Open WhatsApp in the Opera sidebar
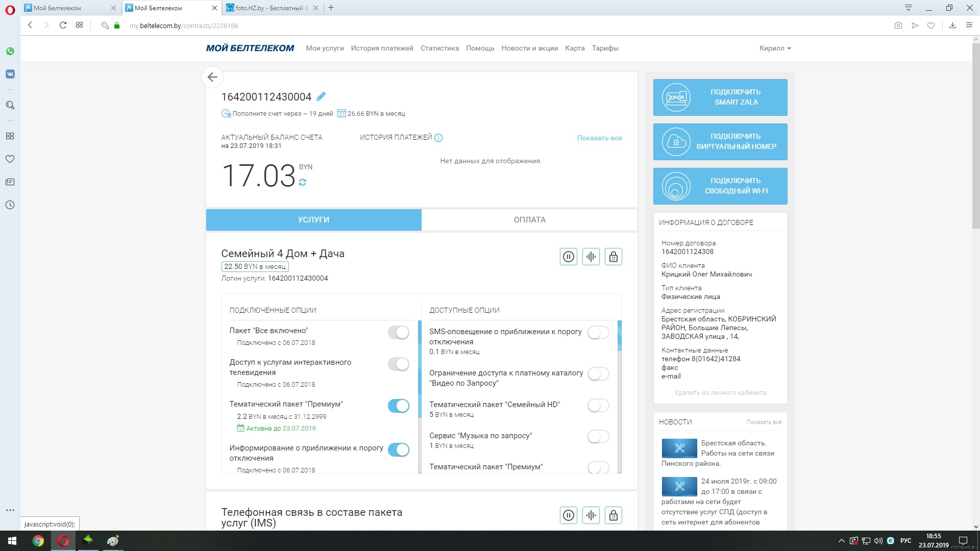This screenshot has width=980, height=551. (x=10, y=51)
